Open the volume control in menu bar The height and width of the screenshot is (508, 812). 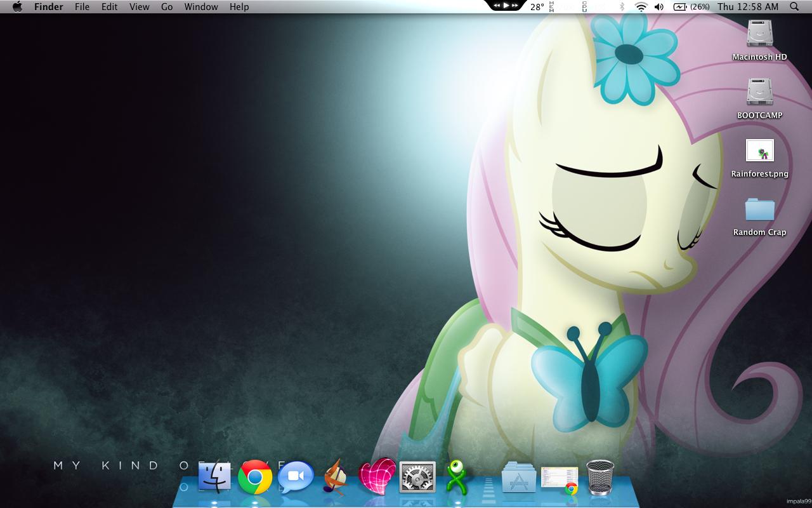click(x=659, y=7)
